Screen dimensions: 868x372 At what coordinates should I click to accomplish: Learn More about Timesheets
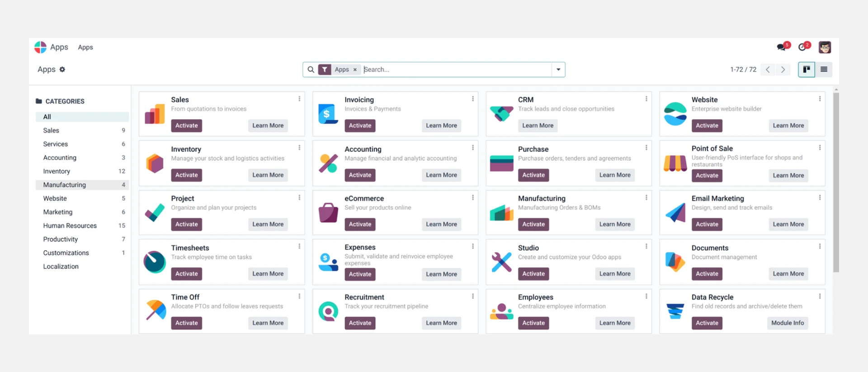pyautogui.click(x=268, y=273)
